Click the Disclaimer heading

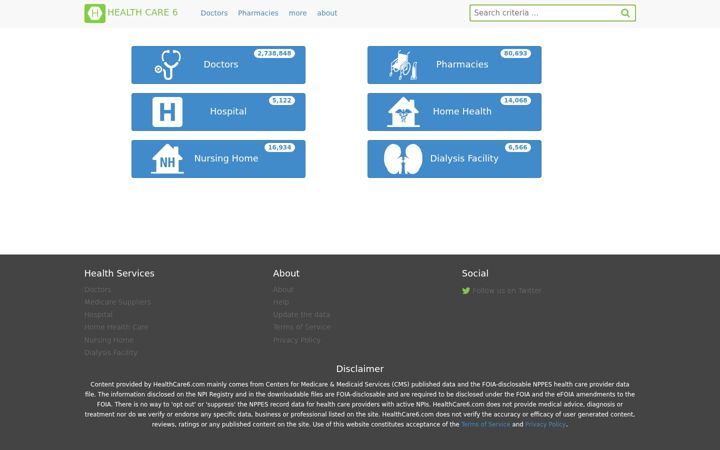click(x=360, y=369)
